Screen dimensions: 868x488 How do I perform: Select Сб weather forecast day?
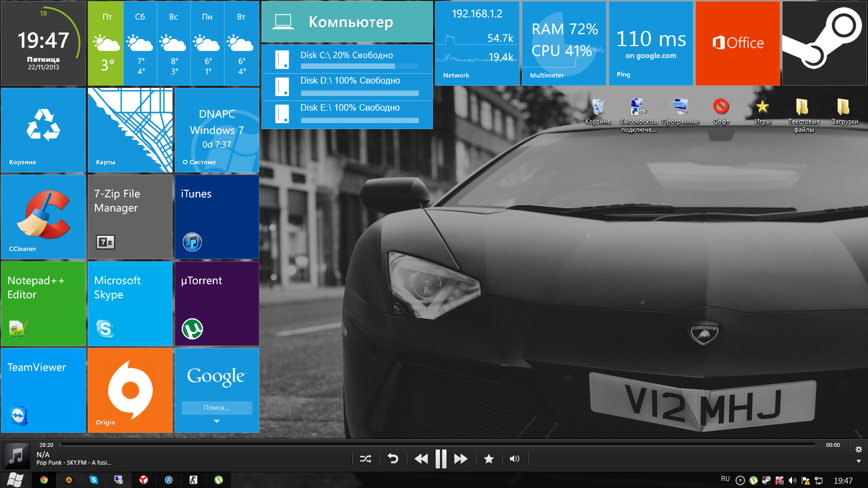pos(141,43)
